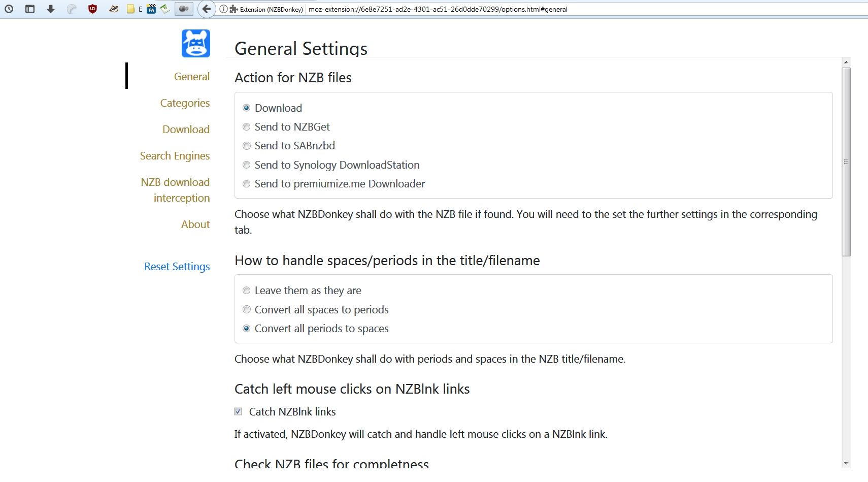Click the NZBDonkey donkey logo
Image resolution: width=868 pixels, height=482 pixels.
point(196,43)
